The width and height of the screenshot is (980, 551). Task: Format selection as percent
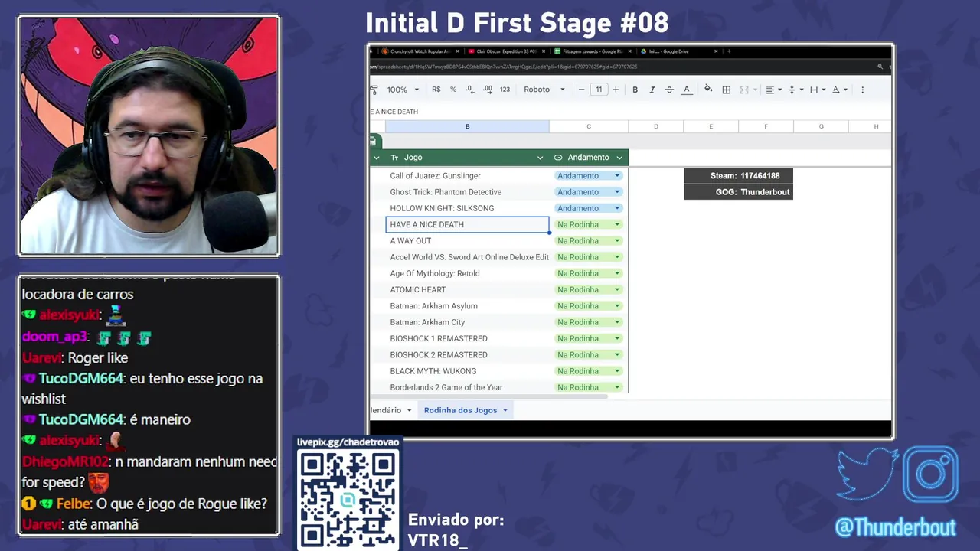point(453,90)
